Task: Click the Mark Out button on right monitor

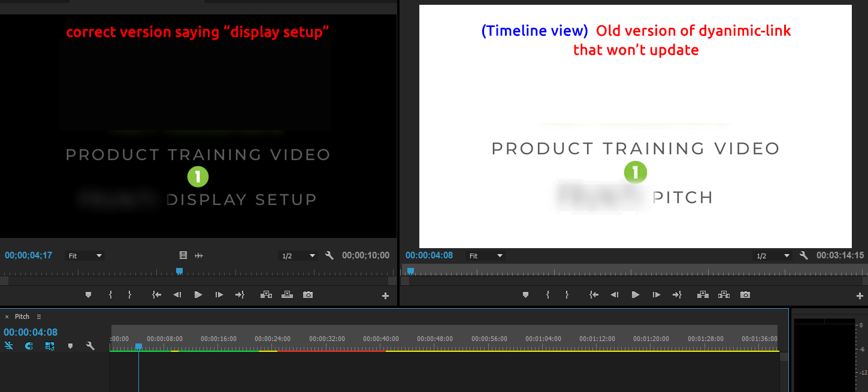Action: (566, 294)
